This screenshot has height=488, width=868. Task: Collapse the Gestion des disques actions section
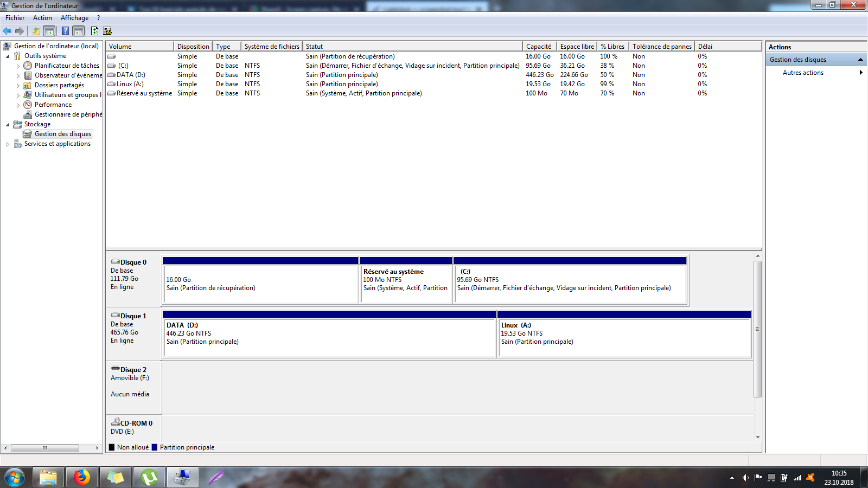(x=860, y=60)
